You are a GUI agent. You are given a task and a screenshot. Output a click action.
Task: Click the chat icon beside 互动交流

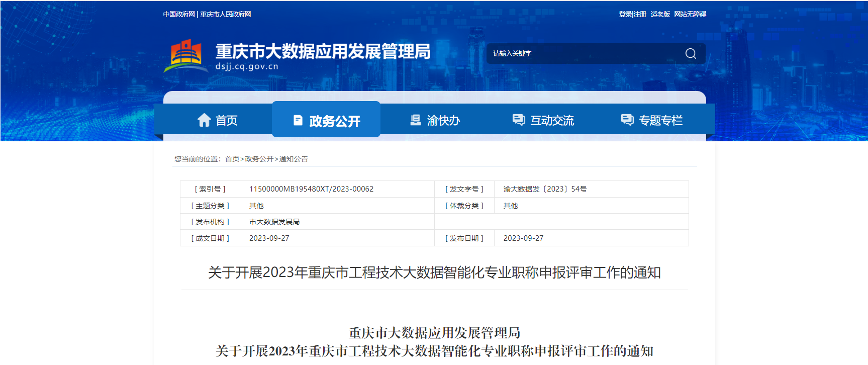[x=518, y=120]
